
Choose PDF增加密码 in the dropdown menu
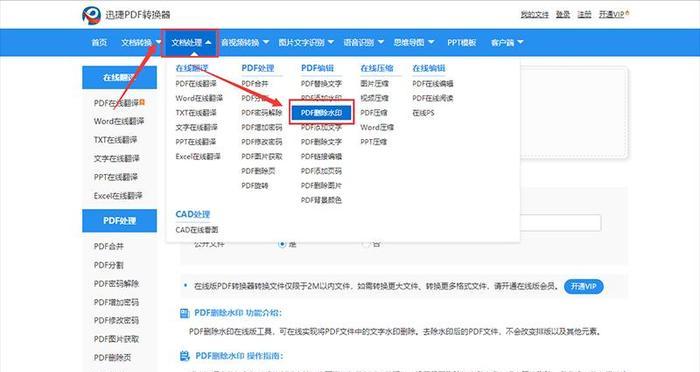point(262,127)
